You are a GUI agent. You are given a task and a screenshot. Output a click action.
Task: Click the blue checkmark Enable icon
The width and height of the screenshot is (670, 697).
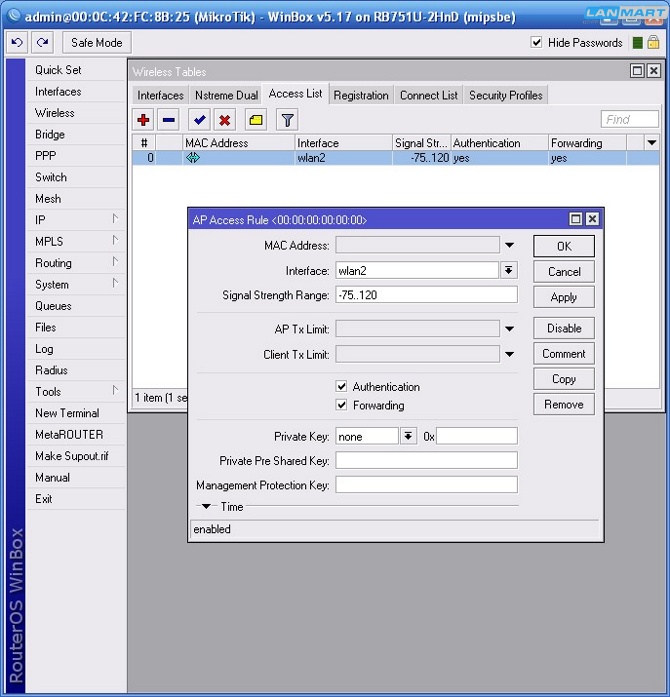point(200,120)
